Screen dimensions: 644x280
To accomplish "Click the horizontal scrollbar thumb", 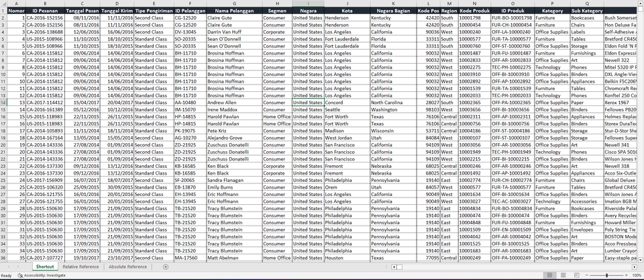I will [x=400, y=267].
